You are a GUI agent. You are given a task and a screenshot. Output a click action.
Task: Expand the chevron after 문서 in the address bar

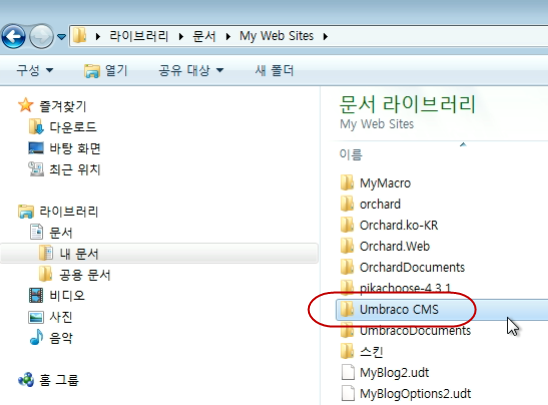[228, 36]
